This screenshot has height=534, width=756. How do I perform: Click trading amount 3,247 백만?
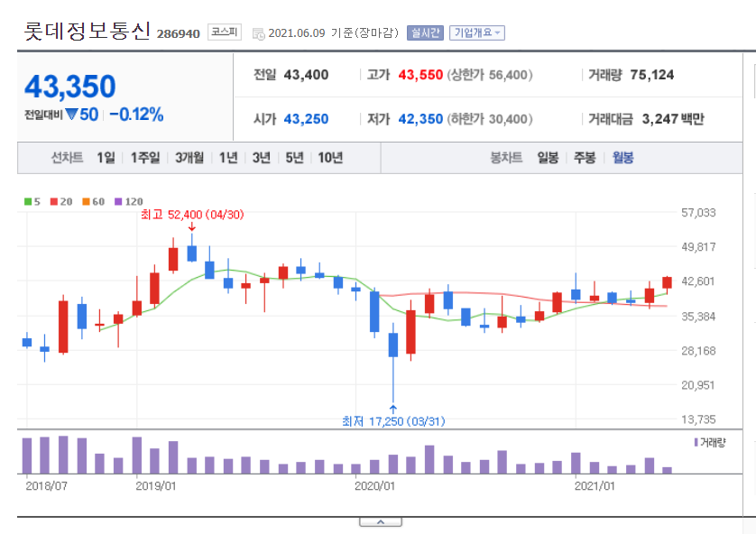pyautogui.click(x=673, y=119)
